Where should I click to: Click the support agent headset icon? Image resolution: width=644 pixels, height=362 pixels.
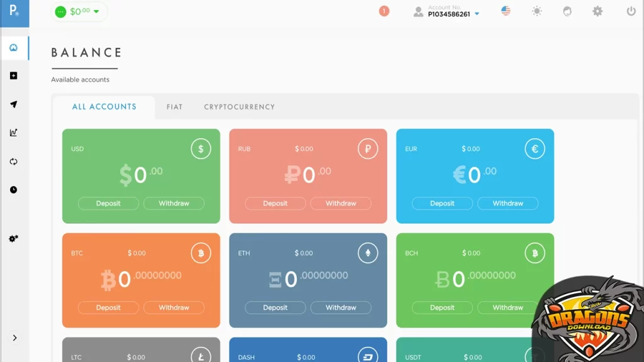(567, 11)
